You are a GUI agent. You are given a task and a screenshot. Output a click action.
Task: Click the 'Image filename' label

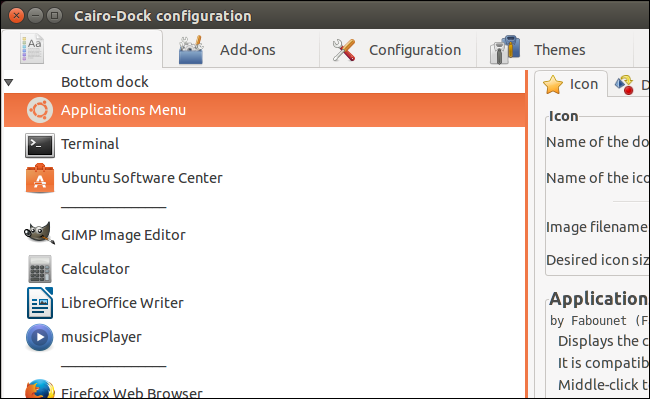coord(597,227)
